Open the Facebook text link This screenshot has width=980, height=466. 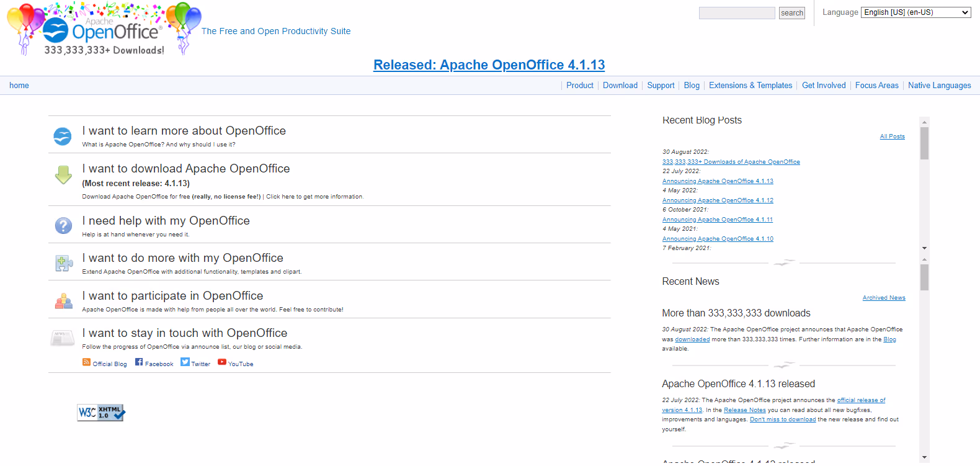click(159, 364)
